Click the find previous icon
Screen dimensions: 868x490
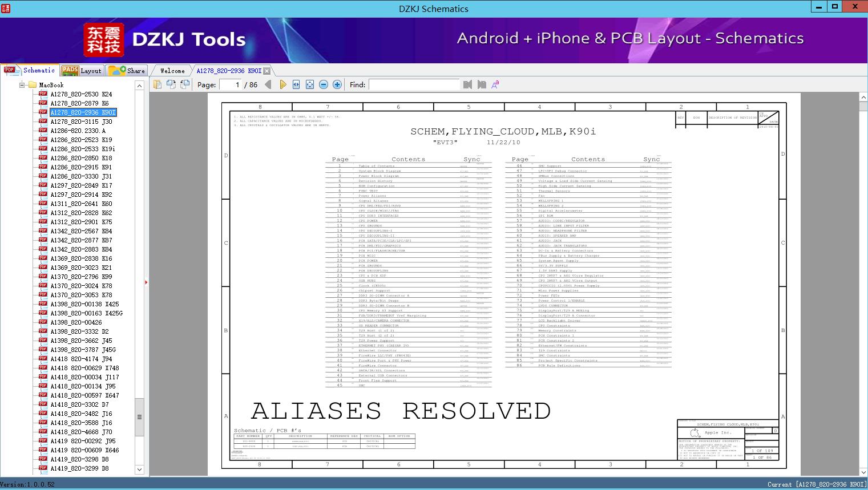(x=468, y=84)
